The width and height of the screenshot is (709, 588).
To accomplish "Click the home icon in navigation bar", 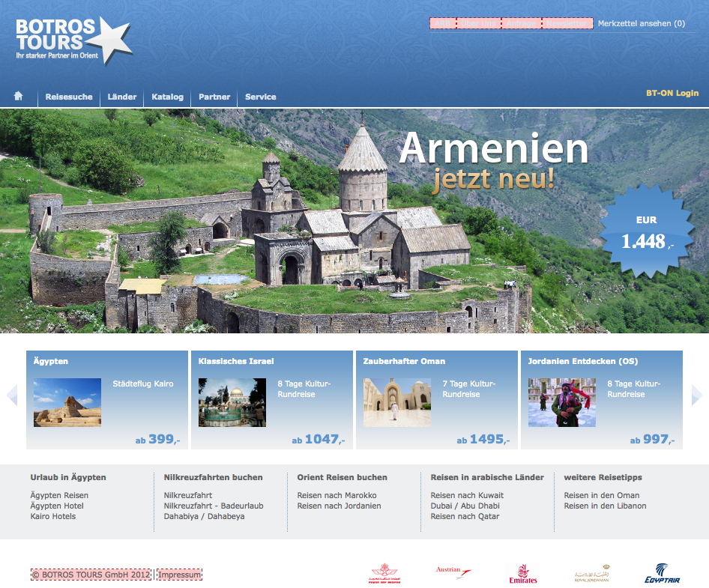I will [x=19, y=96].
